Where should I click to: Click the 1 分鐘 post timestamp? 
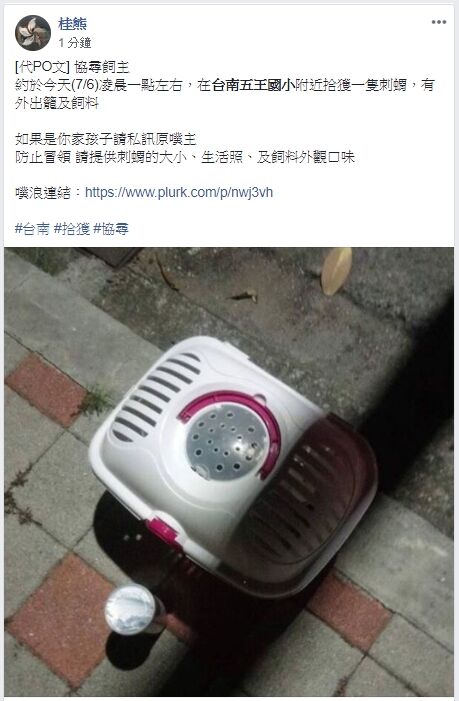point(75,43)
